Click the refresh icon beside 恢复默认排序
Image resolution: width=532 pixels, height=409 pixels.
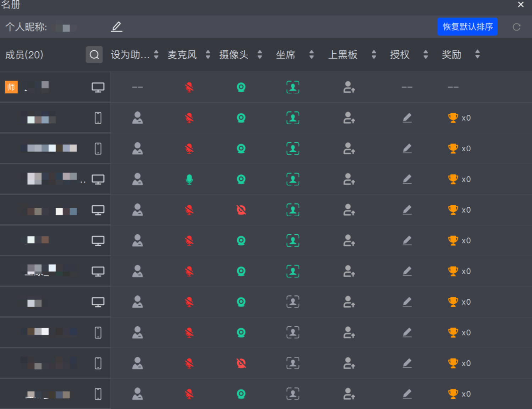tap(516, 27)
